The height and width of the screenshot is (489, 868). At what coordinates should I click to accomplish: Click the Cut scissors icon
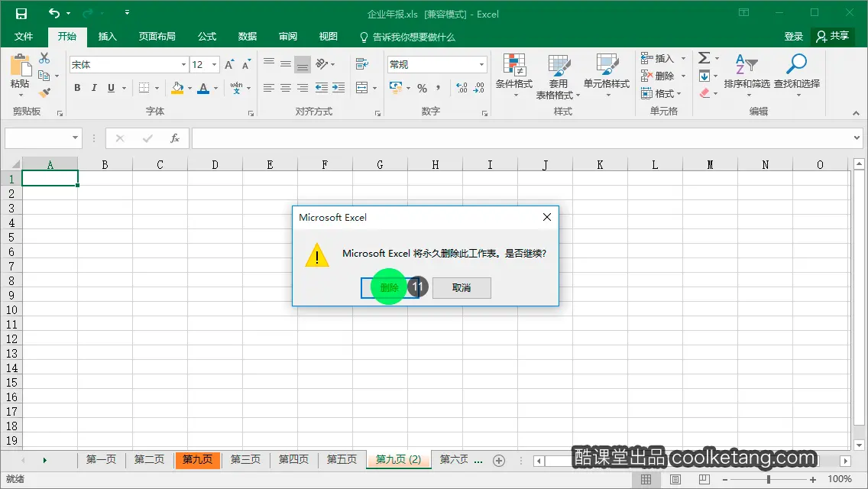tap(44, 57)
